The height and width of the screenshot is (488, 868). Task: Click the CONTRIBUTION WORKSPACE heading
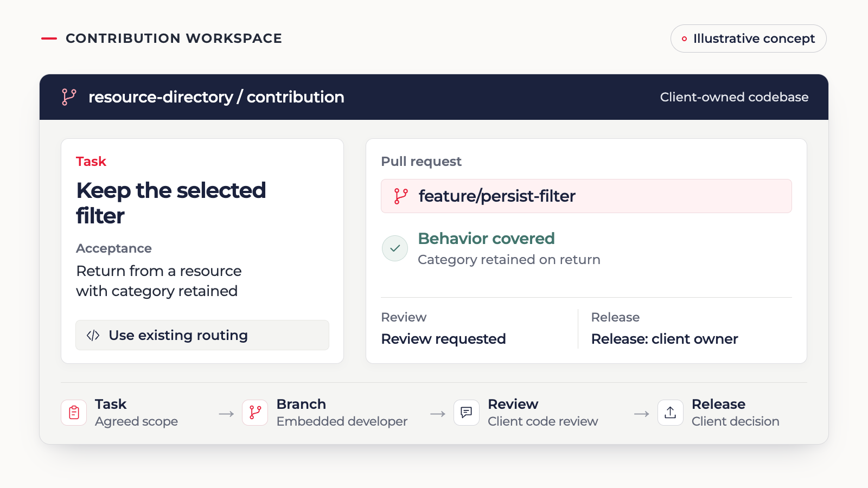pos(174,38)
